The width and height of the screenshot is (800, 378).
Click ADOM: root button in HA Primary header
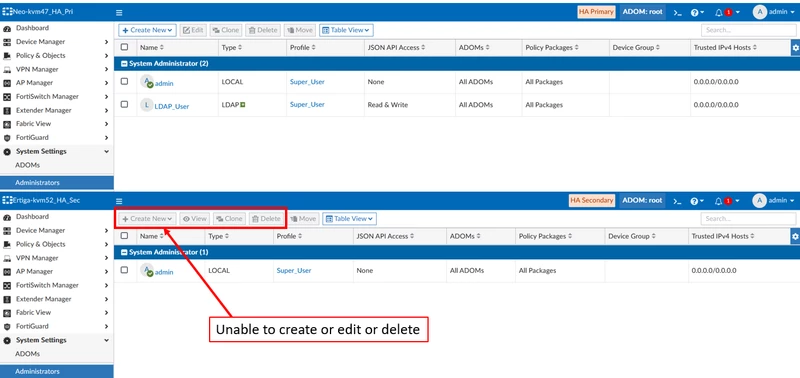643,12
